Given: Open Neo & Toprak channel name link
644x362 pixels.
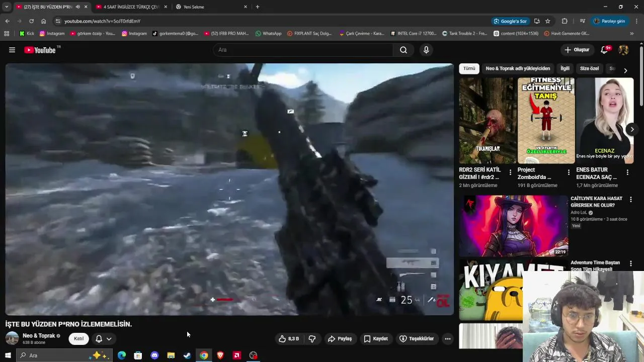Looking at the screenshot, I should click(x=39, y=336).
